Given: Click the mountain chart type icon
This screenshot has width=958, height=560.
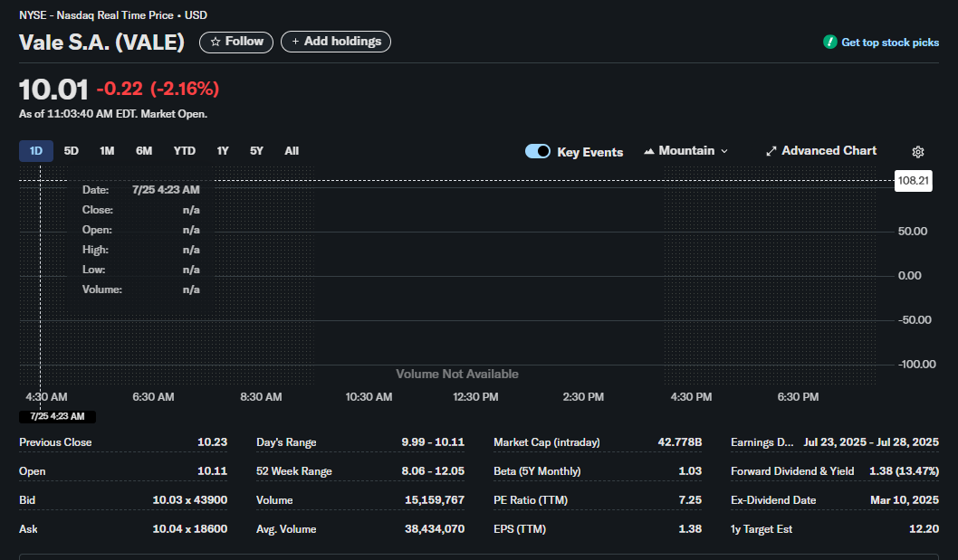Looking at the screenshot, I should 649,151.
